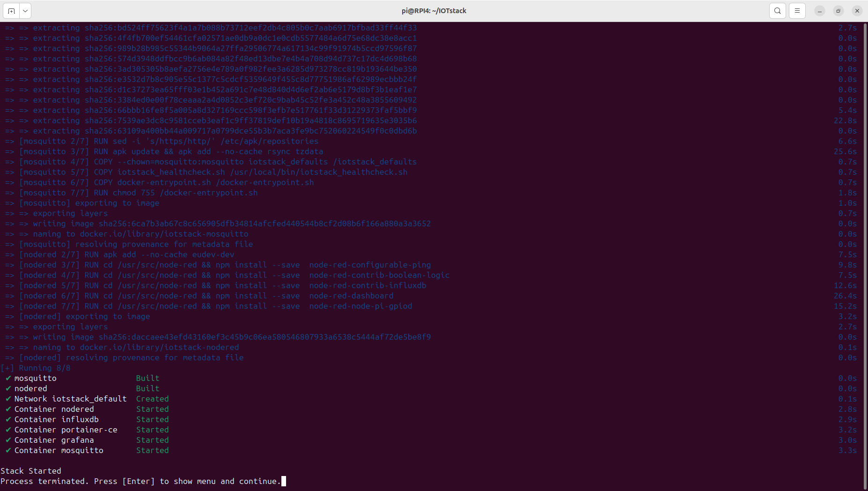Viewport: 868px width, 491px height.
Task: Click the window title 'pi@RPI4: ~/IOTstack'
Action: click(434, 11)
